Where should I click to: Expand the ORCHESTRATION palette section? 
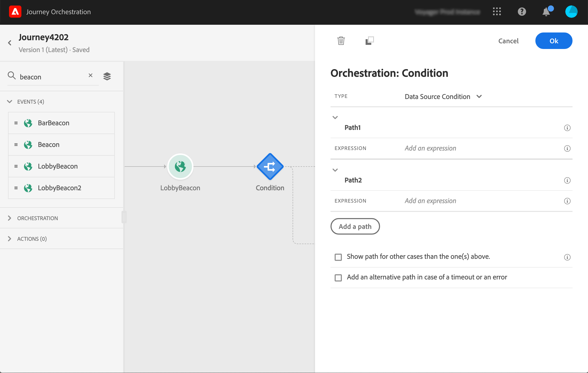pos(37,218)
